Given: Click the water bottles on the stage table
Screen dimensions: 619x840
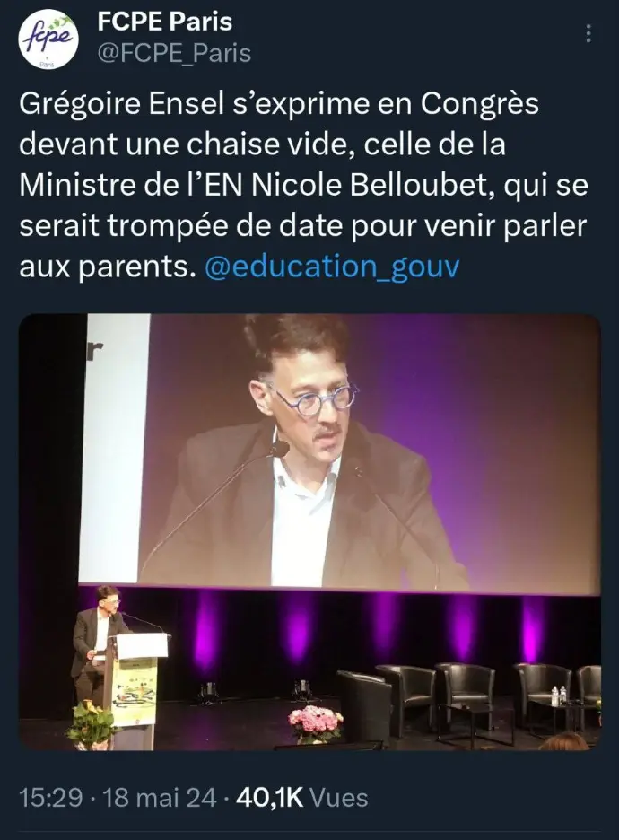Looking at the screenshot, I should point(559,696).
